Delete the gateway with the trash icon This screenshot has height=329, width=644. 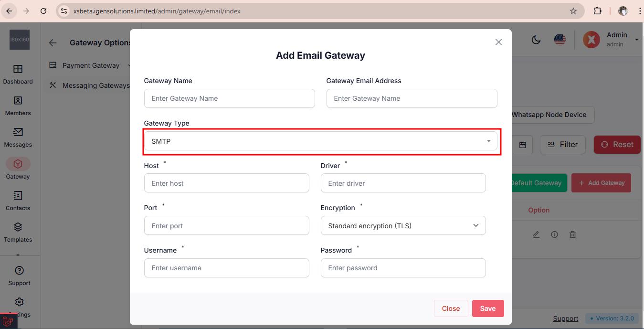point(572,234)
